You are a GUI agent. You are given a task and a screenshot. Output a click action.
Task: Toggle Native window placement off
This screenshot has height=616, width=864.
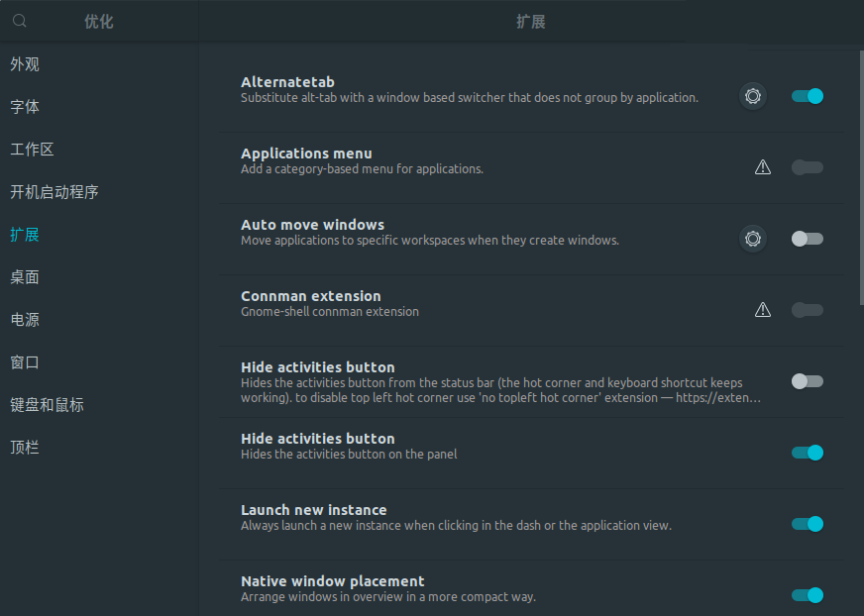(x=808, y=595)
